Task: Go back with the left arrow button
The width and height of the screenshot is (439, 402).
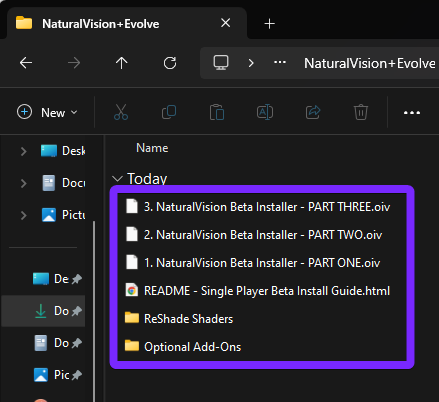Action: coord(26,63)
